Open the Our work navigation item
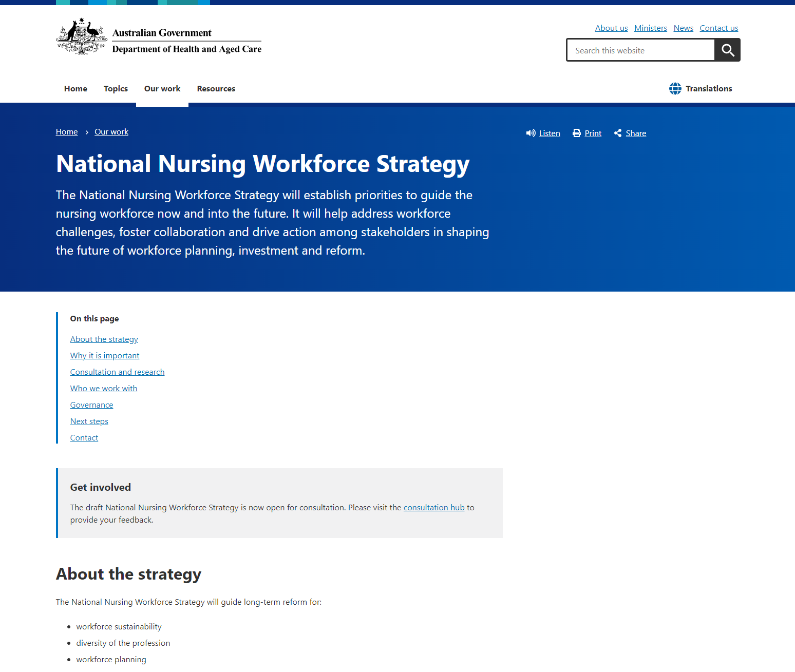This screenshot has width=795, height=672. (x=162, y=88)
